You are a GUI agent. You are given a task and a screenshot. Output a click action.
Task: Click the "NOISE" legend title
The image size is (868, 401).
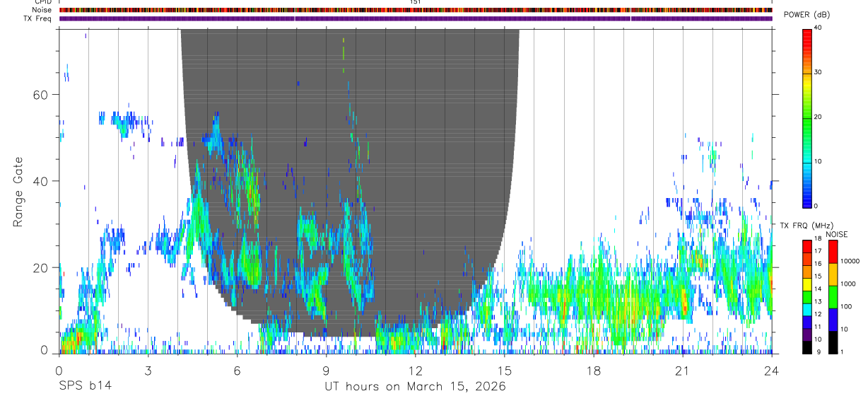click(x=836, y=234)
